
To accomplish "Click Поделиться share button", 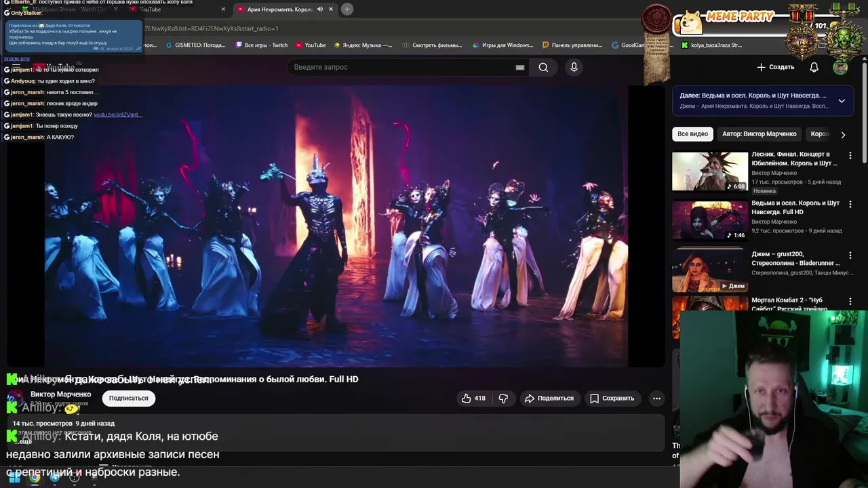I will 549,399.
